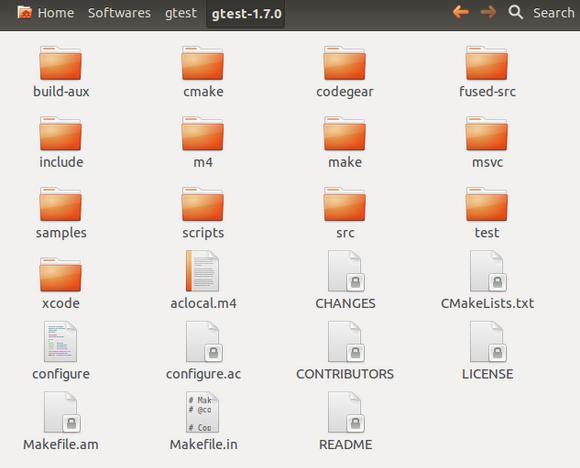
Task: Click the "include" folder name
Action: coord(61,162)
